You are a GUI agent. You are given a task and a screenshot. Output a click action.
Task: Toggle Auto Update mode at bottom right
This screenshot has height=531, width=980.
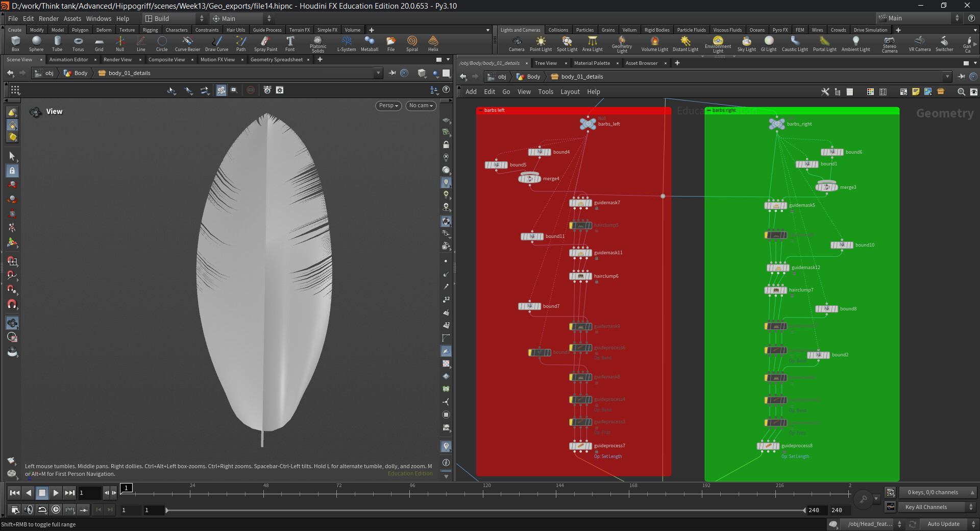click(943, 524)
